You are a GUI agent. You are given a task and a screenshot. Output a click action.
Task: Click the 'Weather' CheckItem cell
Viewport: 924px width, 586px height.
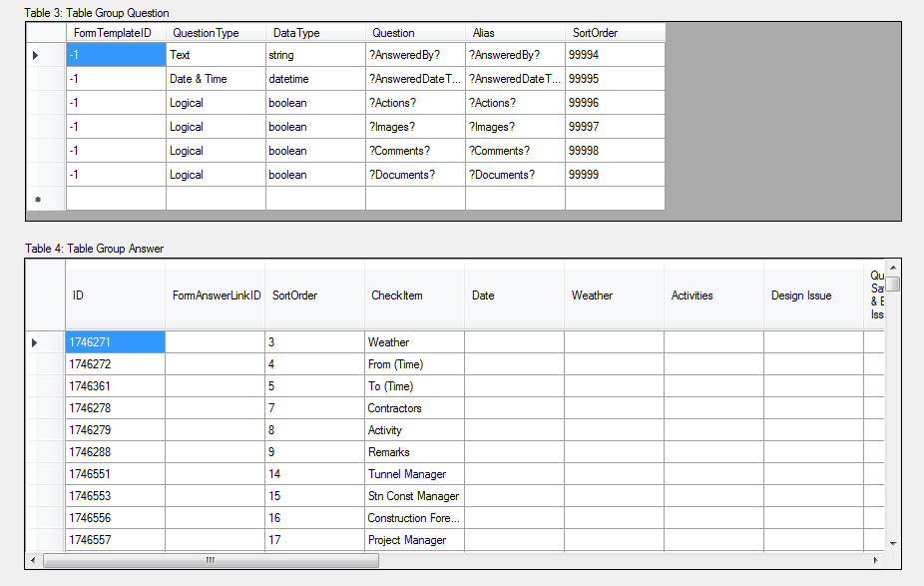coord(414,342)
